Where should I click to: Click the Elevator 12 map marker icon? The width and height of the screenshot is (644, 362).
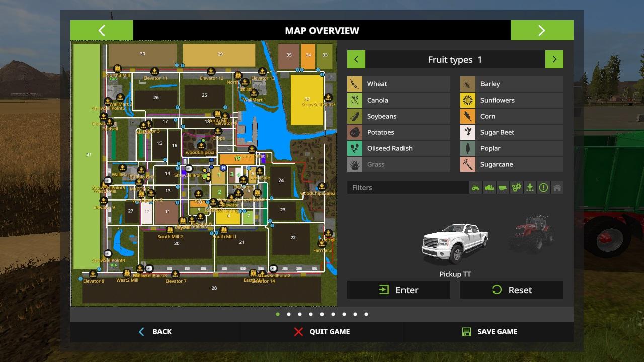coord(211,72)
